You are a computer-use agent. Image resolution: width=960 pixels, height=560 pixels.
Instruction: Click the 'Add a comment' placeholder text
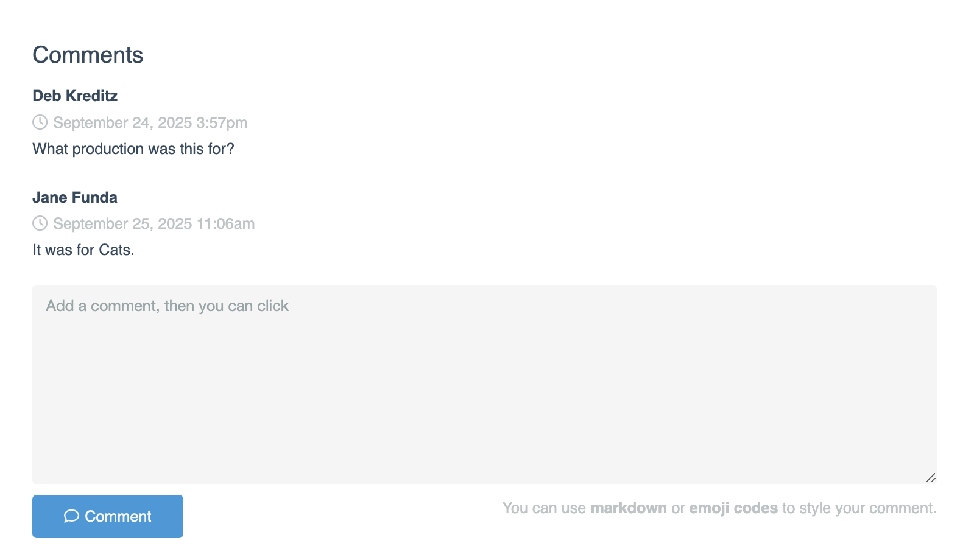click(x=167, y=306)
